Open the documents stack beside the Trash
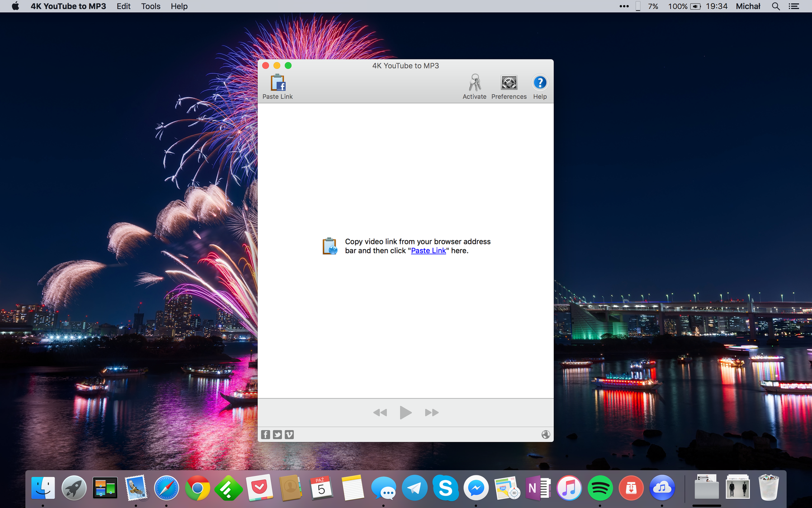812x508 pixels. click(x=738, y=487)
